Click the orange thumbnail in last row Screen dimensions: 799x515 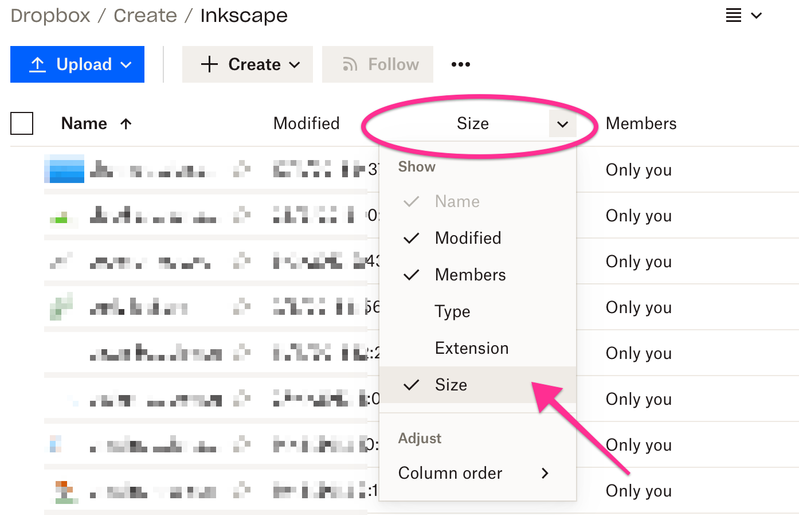tap(64, 491)
